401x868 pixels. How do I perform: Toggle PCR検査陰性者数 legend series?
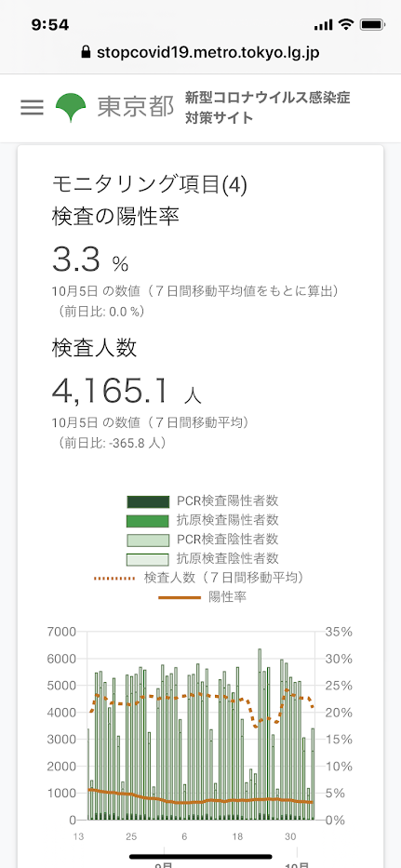pyautogui.click(x=202, y=540)
